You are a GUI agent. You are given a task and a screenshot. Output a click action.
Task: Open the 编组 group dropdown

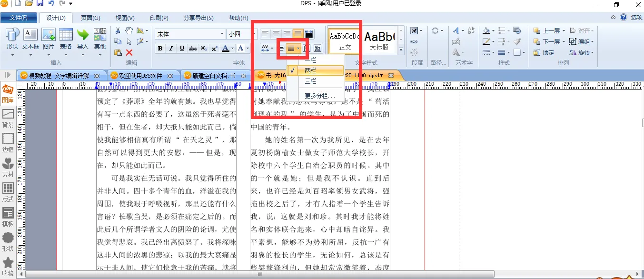click(x=582, y=41)
